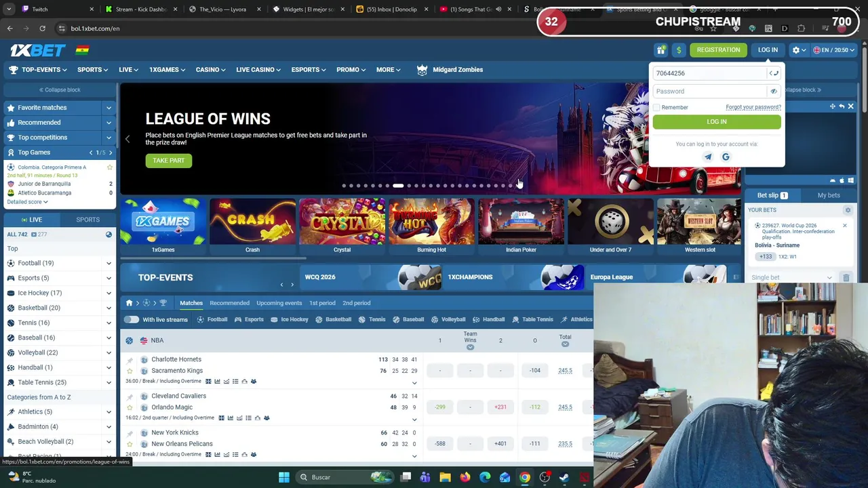This screenshot has height=488, width=868.
Task: Open File Explorer in taskbar
Action: (445, 477)
